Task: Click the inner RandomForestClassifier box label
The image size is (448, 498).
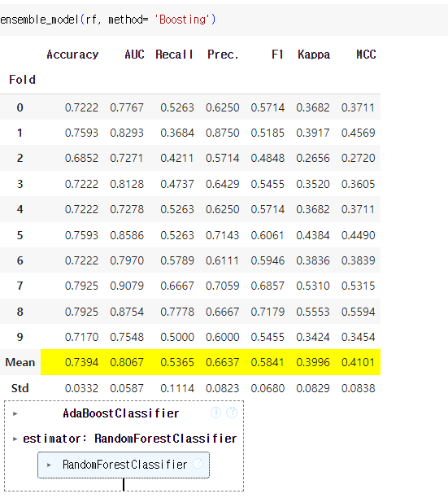Action: [124, 465]
